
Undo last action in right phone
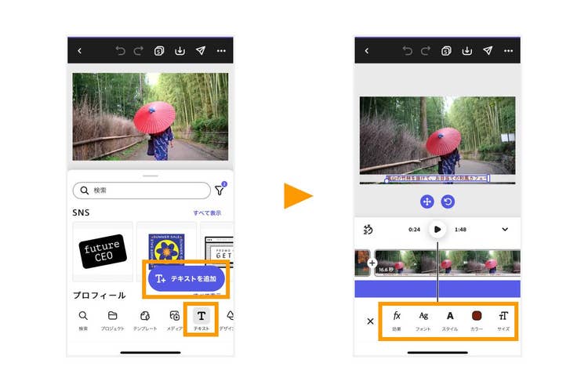tap(407, 51)
